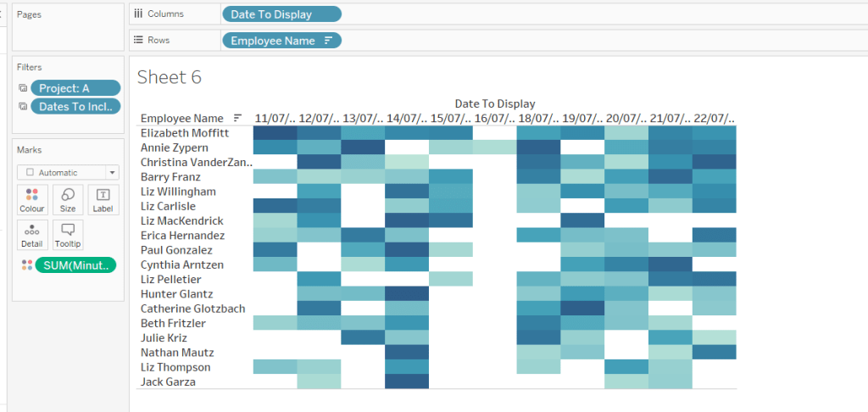Select the Project: A filter pill
Viewport: 868px width, 412px height.
[75, 88]
